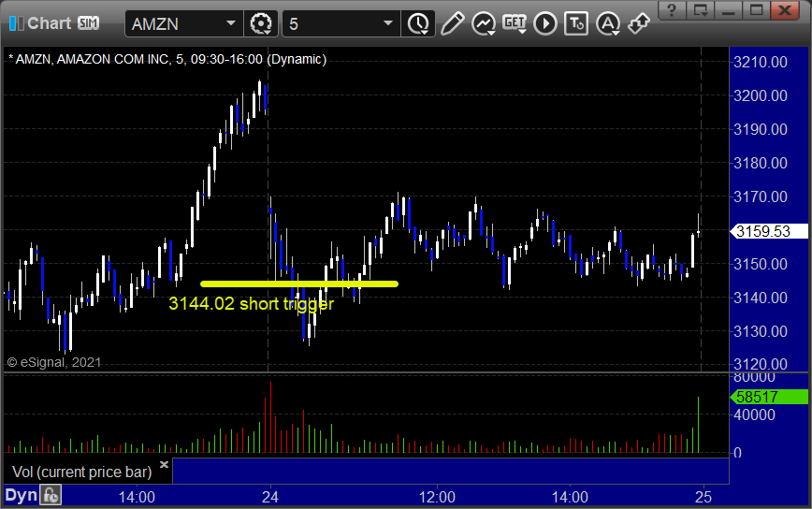This screenshot has width=812, height=509.
Task: Click the pushpin link icon
Action: coord(639,23)
